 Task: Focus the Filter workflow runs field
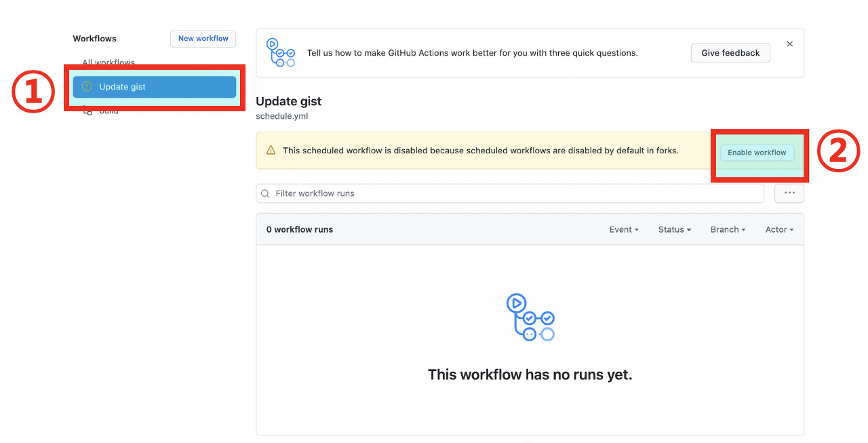click(x=510, y=193)
